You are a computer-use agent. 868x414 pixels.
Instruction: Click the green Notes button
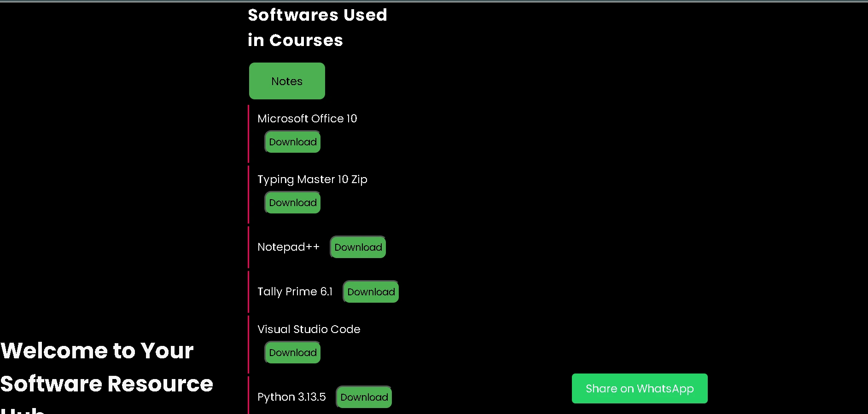coord(287,81)
